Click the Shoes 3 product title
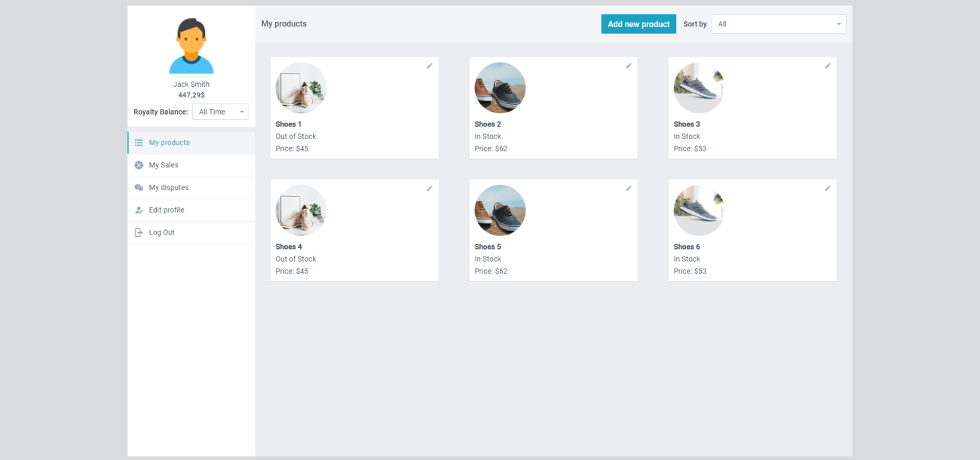The height and width of the screenshot is (460, 980). click(x=687, y=124)
